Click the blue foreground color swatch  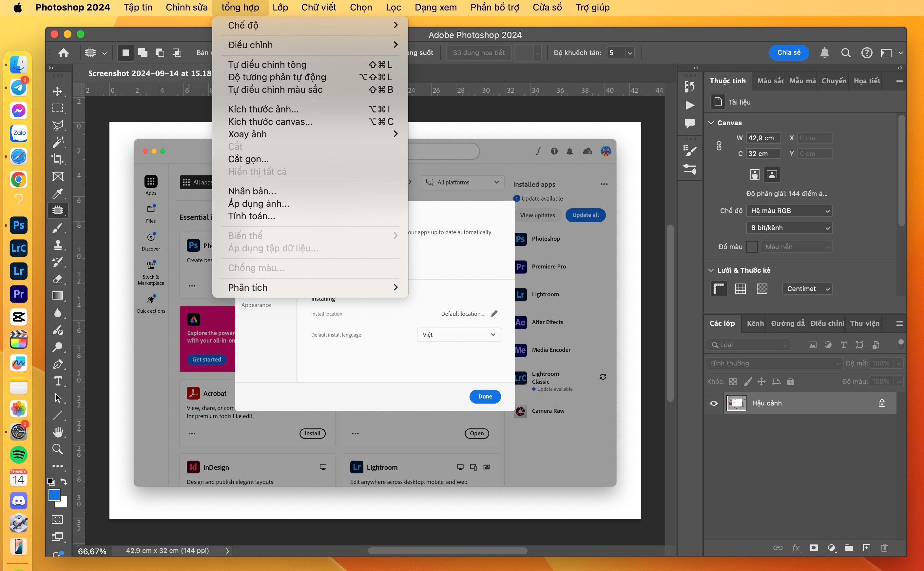pos(54,495)
